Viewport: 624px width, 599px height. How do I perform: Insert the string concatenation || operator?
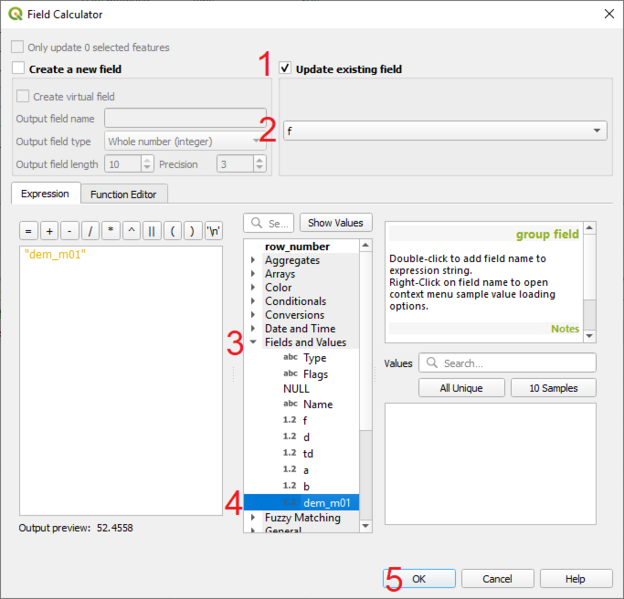tap(152, 231)
